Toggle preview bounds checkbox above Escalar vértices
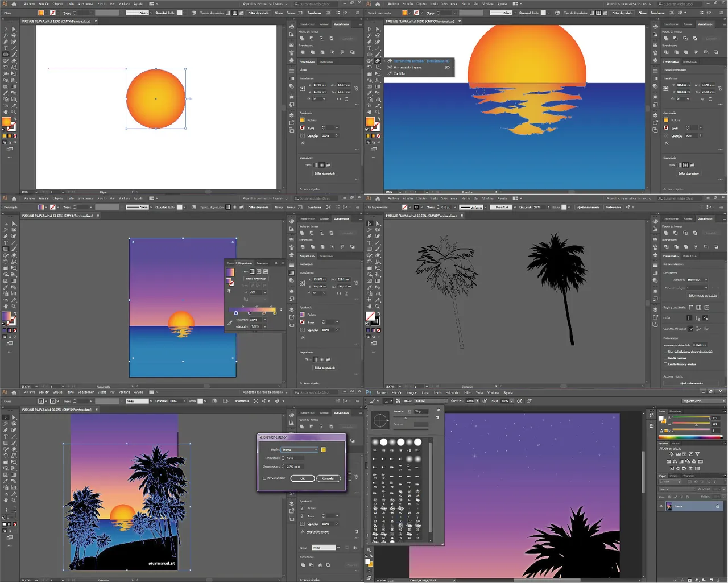The height and width of the screenshot is (583, 728). [665, 352]
